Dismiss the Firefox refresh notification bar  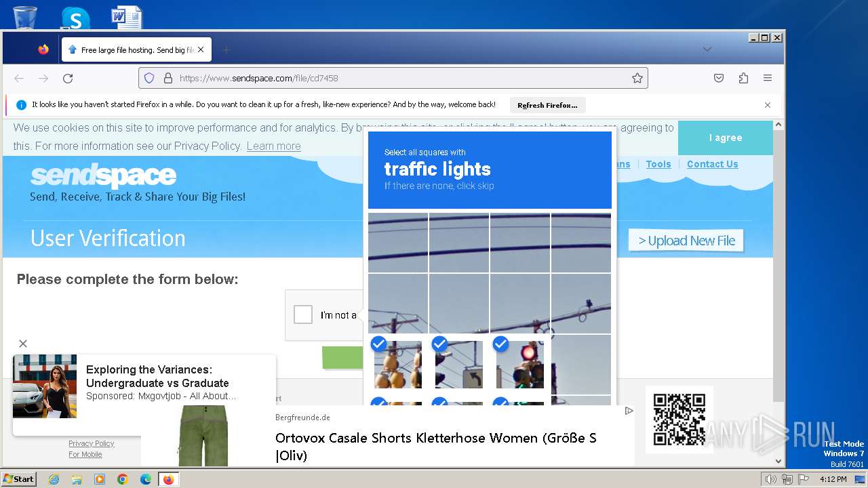768,105
